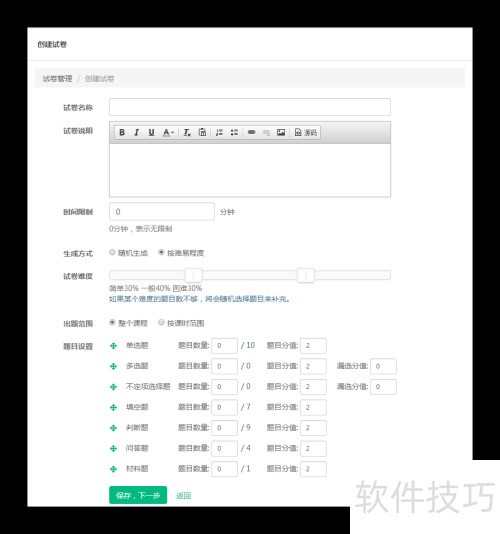Click the 返回 link
The height and width of the screenshot is (534, 500).
[184, 496]
